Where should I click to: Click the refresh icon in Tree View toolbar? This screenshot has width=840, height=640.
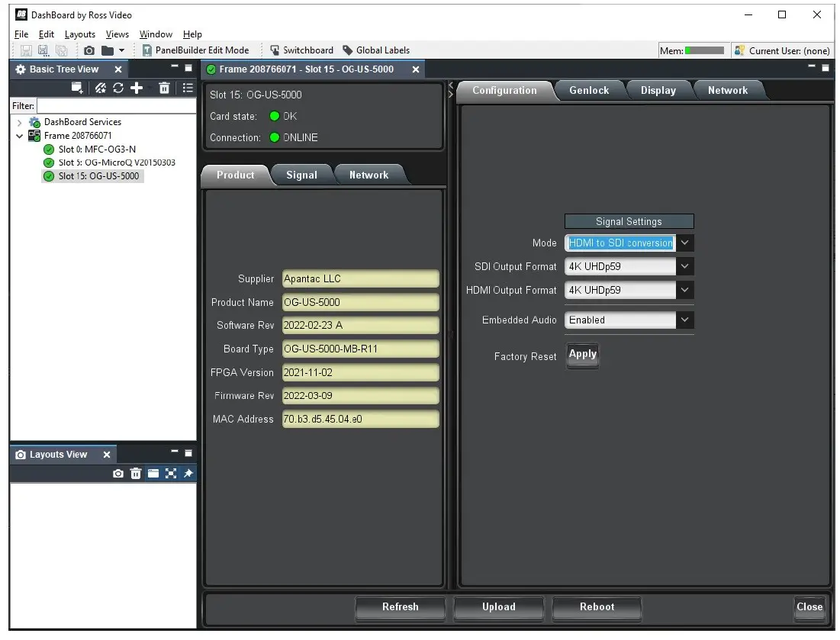(117, 88)
